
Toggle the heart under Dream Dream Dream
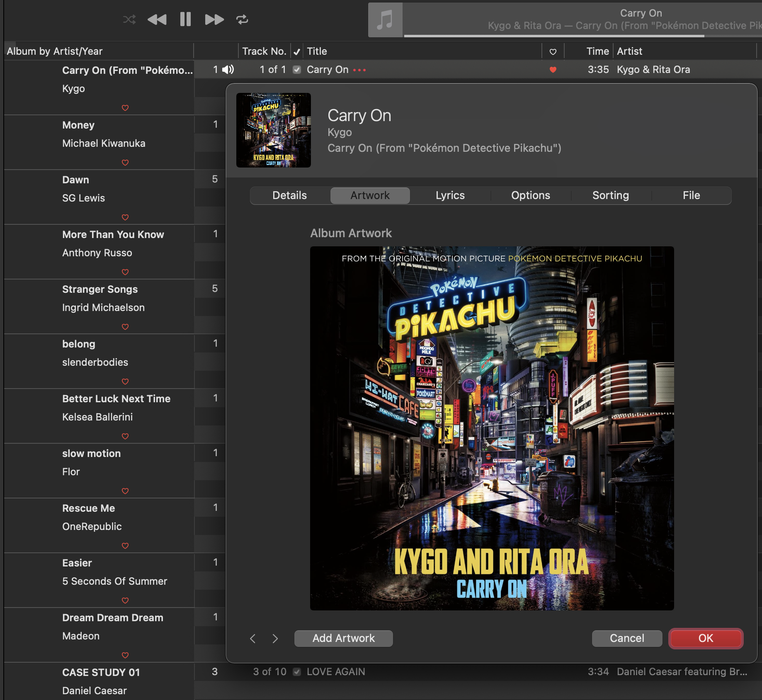125,655
